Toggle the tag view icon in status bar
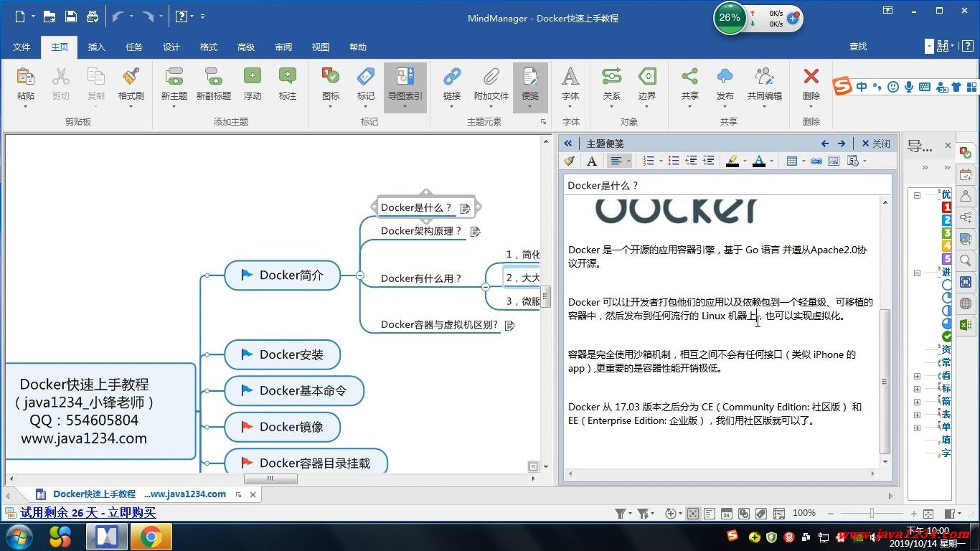980x551 pixels. point(761,514)
